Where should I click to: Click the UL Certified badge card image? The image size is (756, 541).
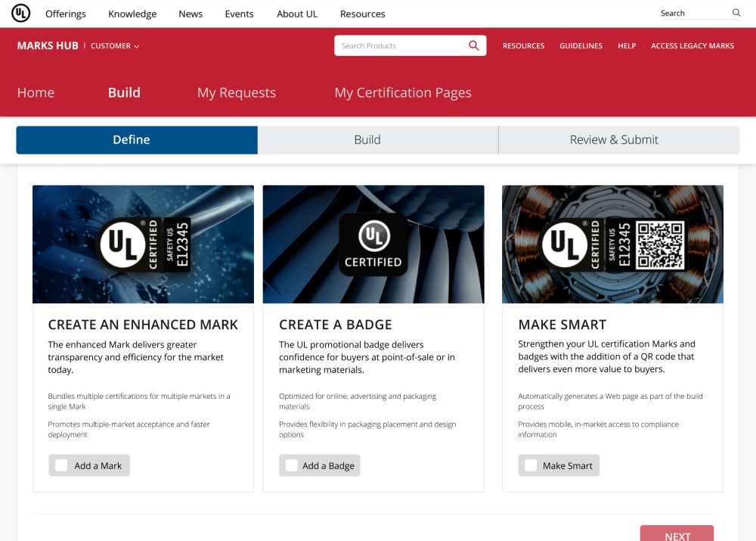coord(373,244)
